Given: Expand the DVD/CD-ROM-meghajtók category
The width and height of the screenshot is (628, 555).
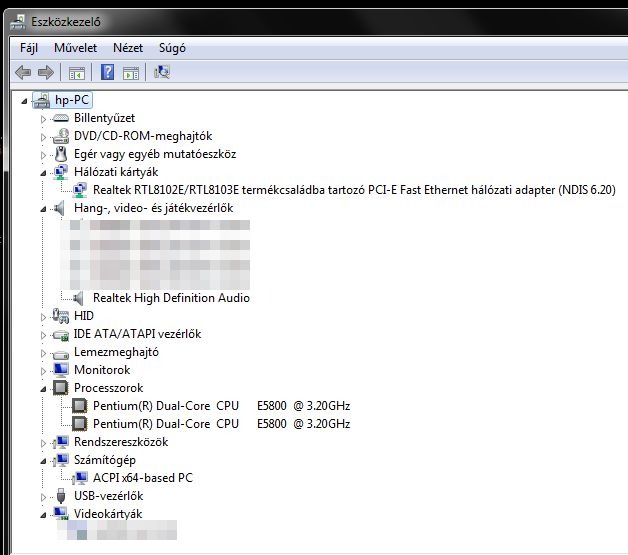Looking at the screenshot, I should click(44, 137).
